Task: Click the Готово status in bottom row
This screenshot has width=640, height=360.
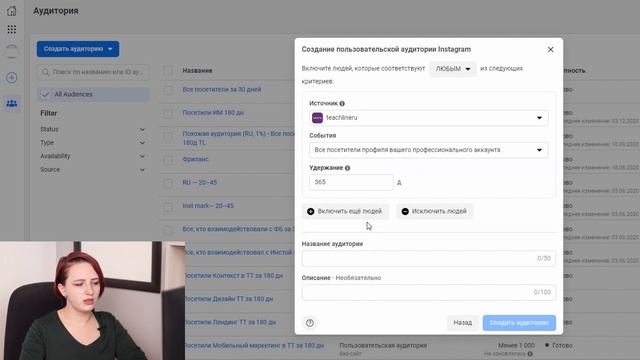Action: [x=562, y=345]
